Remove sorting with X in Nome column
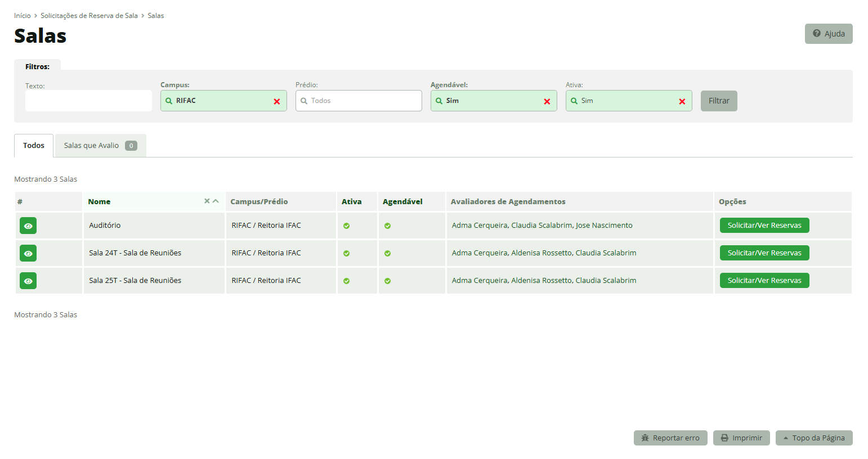 pos(207,201)
